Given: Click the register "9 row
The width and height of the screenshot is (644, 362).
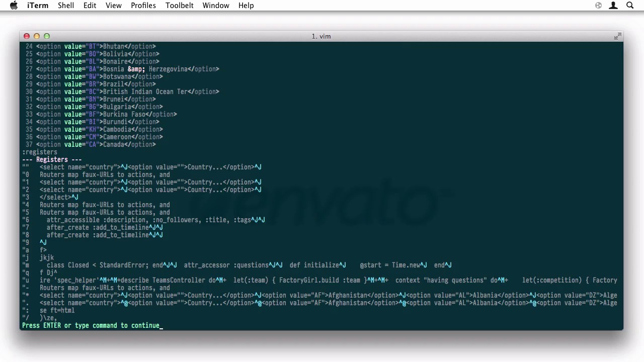Looking at the screenshot, I should 34,242.
